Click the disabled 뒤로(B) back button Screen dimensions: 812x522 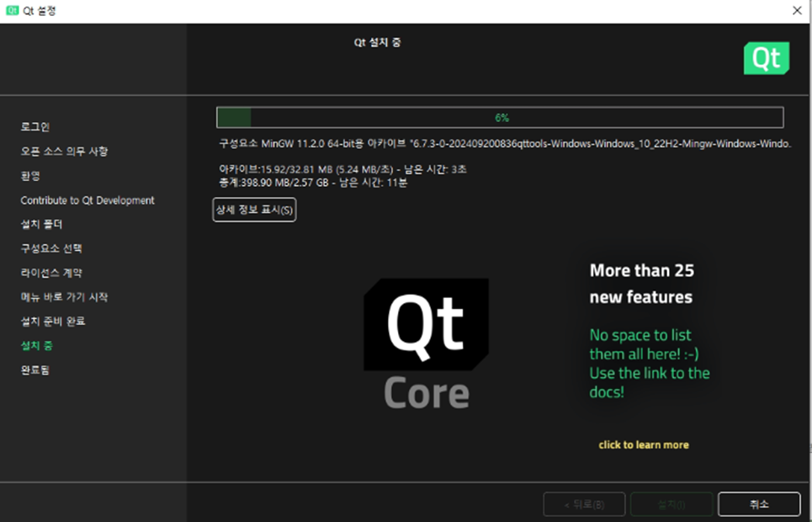[x=584, y=503]
